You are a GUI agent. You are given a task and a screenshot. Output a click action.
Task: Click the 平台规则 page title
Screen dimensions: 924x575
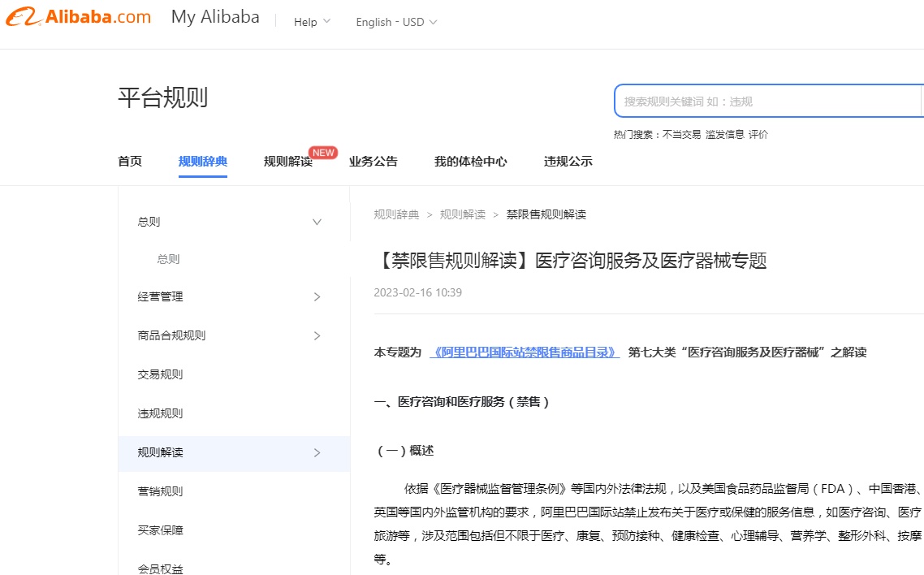[x=163, y=97]
